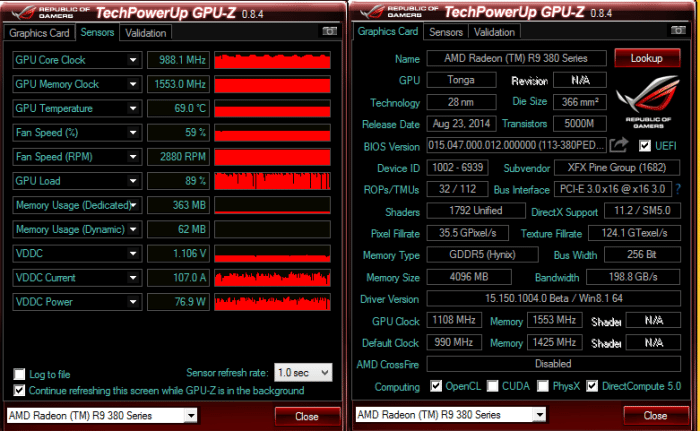Open GPU Core Clock sensor dropdown

[x=133, y=60]
